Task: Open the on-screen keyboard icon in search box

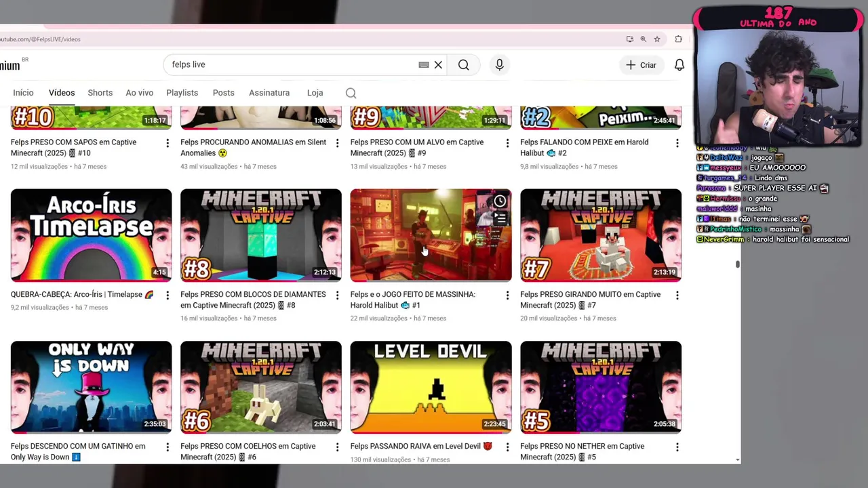Action: coord(424,65)
